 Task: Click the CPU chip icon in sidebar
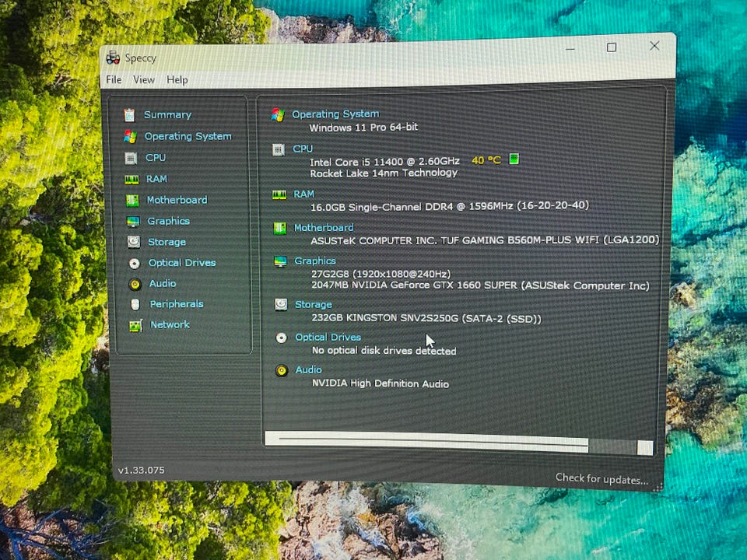(131, 158)
